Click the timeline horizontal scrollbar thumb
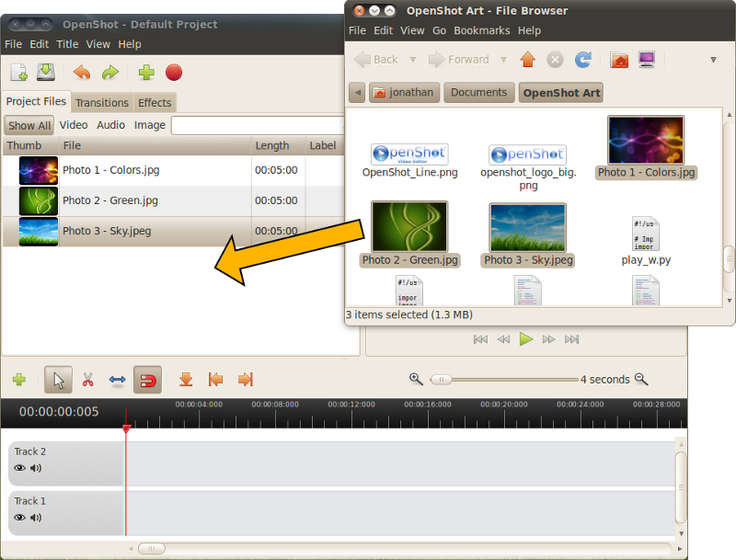This screenshot has height=560, width=736. (151, 548)
